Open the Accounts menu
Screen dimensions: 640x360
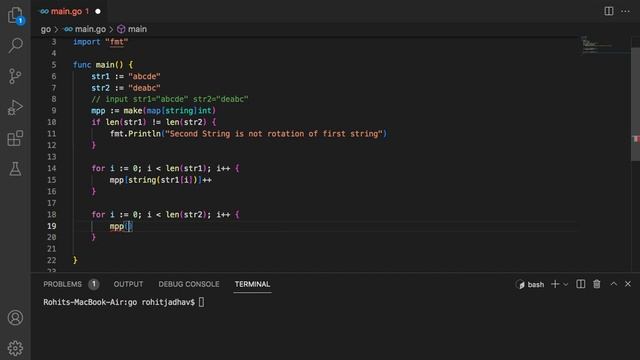coord(16,318)
